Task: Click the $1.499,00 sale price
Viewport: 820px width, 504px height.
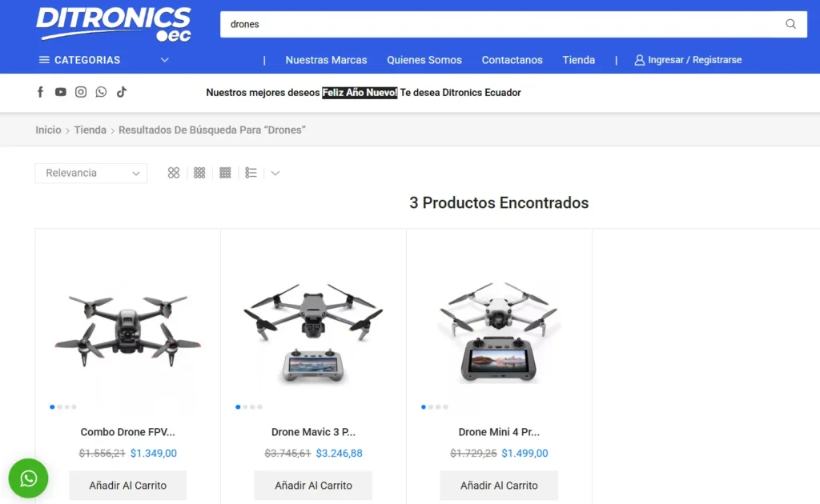Action: 525,454
